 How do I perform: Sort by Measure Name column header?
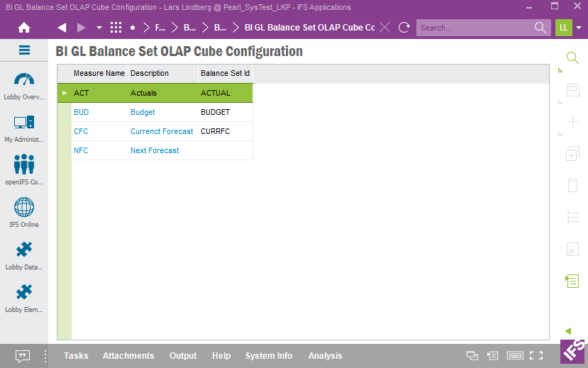pos(99,74)
